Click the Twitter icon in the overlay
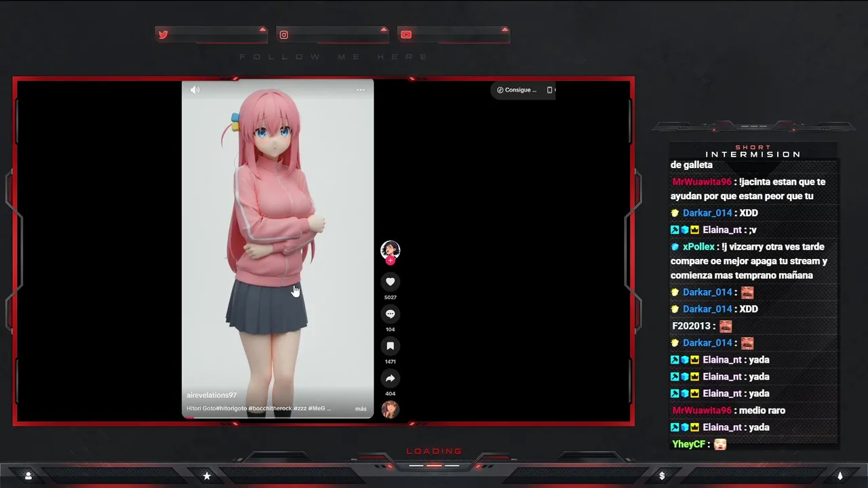868x488 pixels. coord(163,35)
